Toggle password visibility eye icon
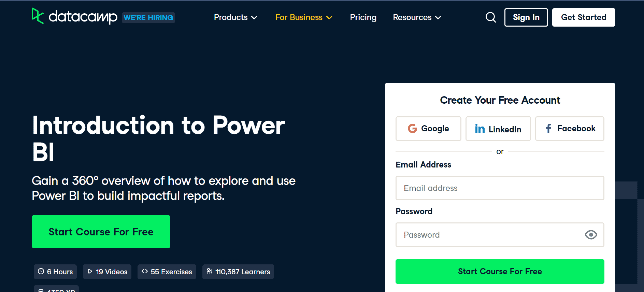Viewport: 644px width, 292px height. tap(591, 235)
